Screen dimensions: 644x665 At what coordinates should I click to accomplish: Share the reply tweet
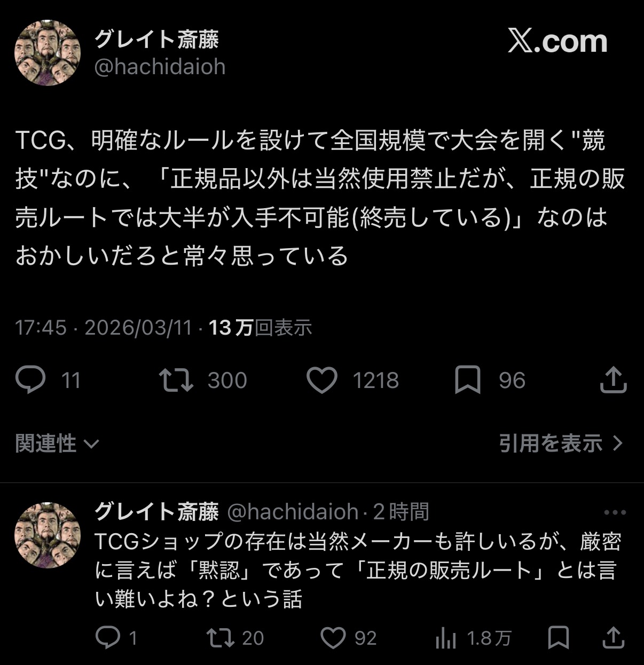coord(614,638)
